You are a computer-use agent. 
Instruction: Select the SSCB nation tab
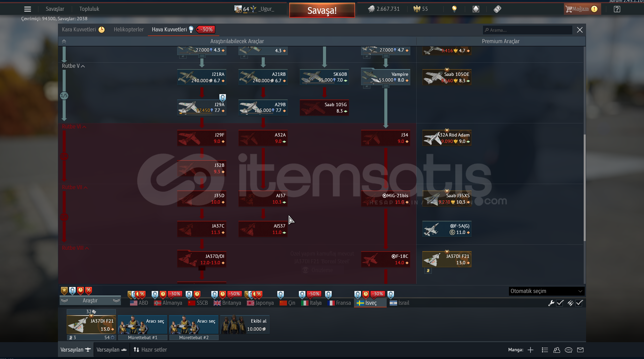(198, 303)
